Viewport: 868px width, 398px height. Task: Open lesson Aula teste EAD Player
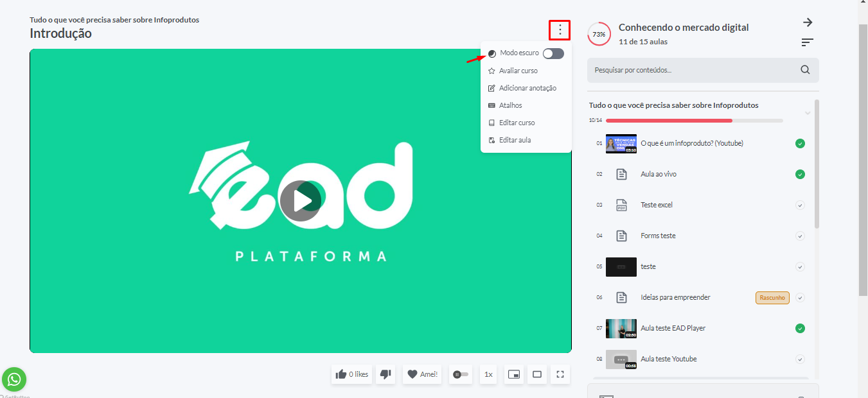(673, 328)
